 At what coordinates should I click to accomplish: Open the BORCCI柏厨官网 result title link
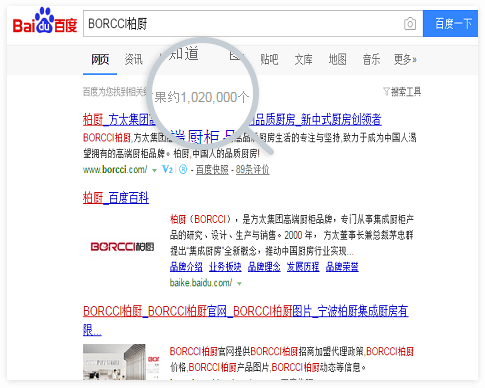(x=246, y=319)
